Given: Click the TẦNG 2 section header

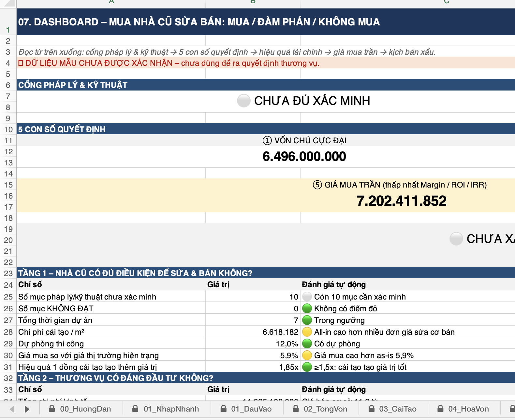Looking at the screenshot, I should point(266,378).
